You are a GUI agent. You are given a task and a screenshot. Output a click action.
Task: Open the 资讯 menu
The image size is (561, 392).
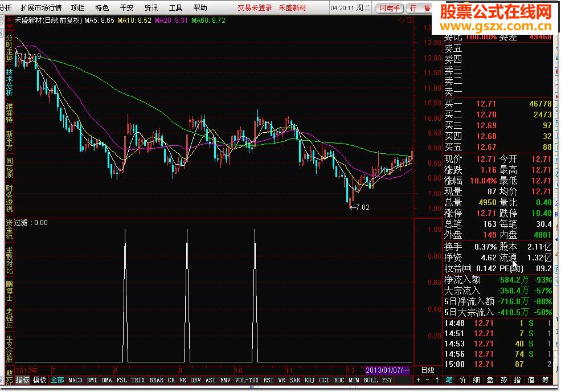150,7
